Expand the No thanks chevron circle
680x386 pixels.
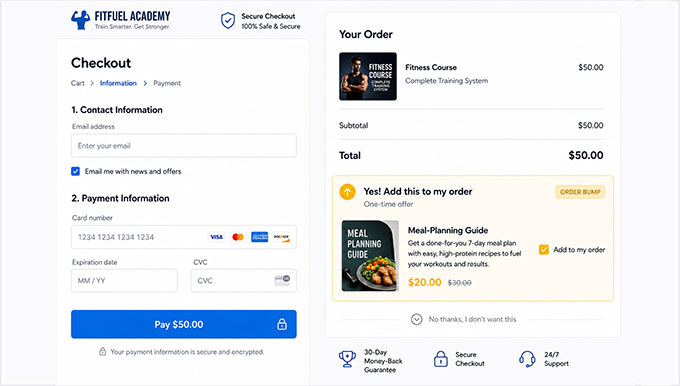coord(416,319)
